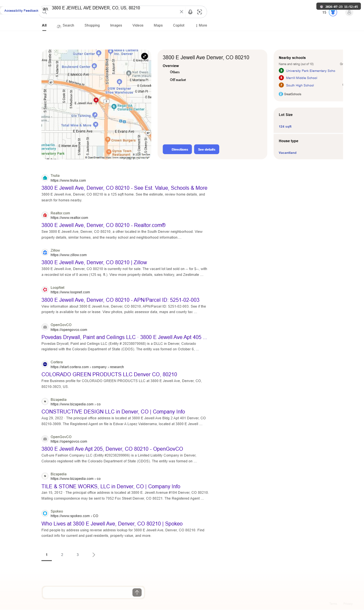364x610 pixels.
Task: Click into the main search box
Action: pos(113,8)
